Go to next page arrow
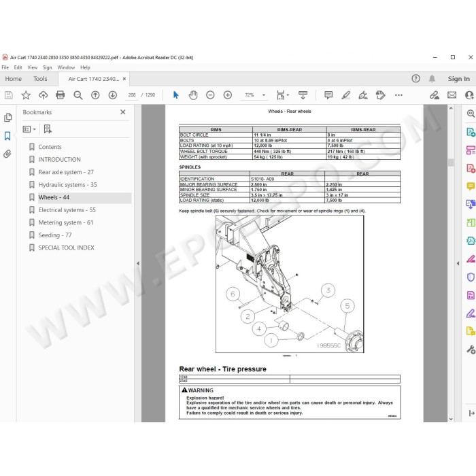Screen dimensions: 476x476 tap(113, 95)
